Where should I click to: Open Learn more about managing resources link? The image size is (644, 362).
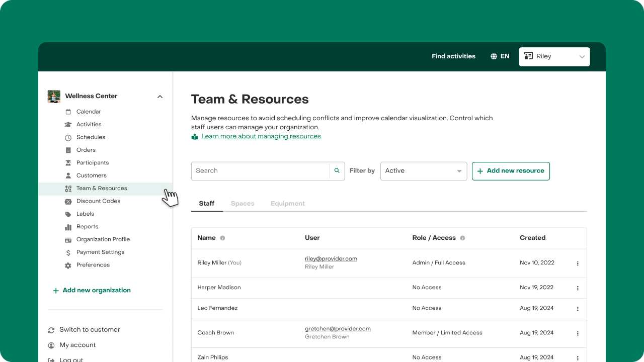coord(261,136)
